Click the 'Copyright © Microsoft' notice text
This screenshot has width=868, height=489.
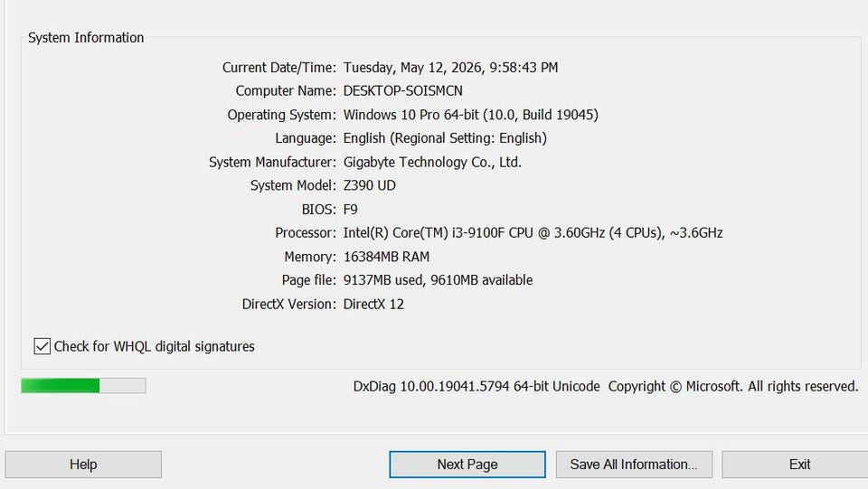tap(674, 386)
